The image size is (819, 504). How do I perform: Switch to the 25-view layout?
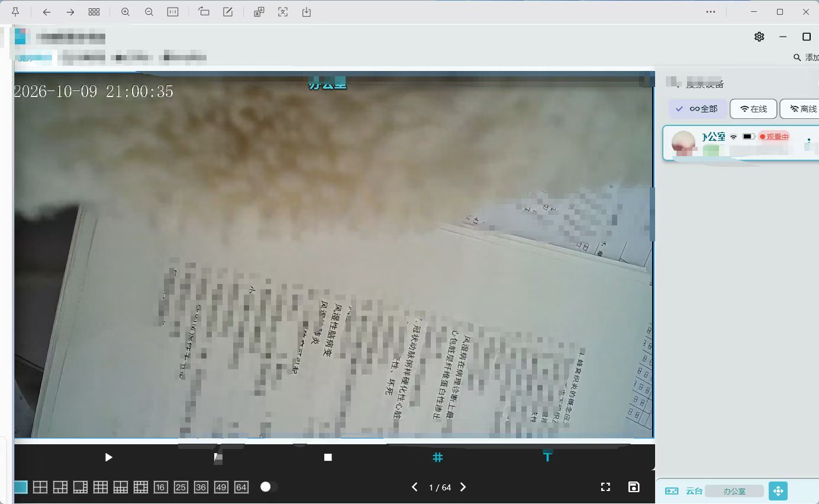(181, 487)
